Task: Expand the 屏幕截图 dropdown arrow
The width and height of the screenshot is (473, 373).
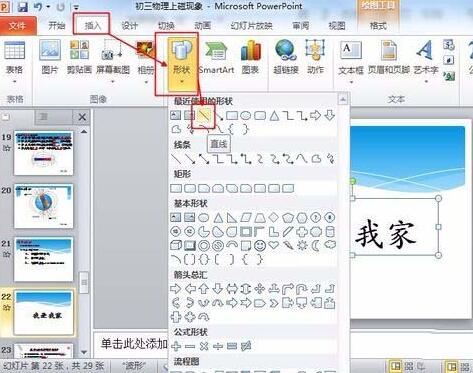Action: (x=113, y=82)
